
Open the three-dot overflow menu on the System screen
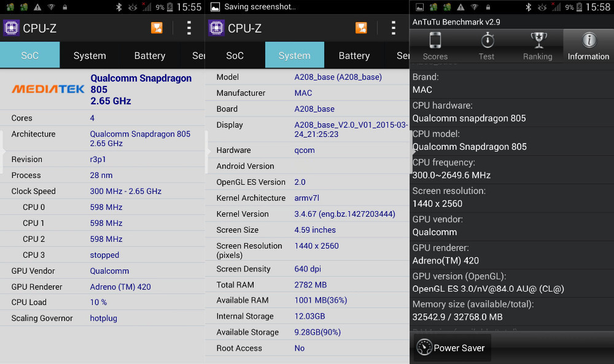point(394,28)
